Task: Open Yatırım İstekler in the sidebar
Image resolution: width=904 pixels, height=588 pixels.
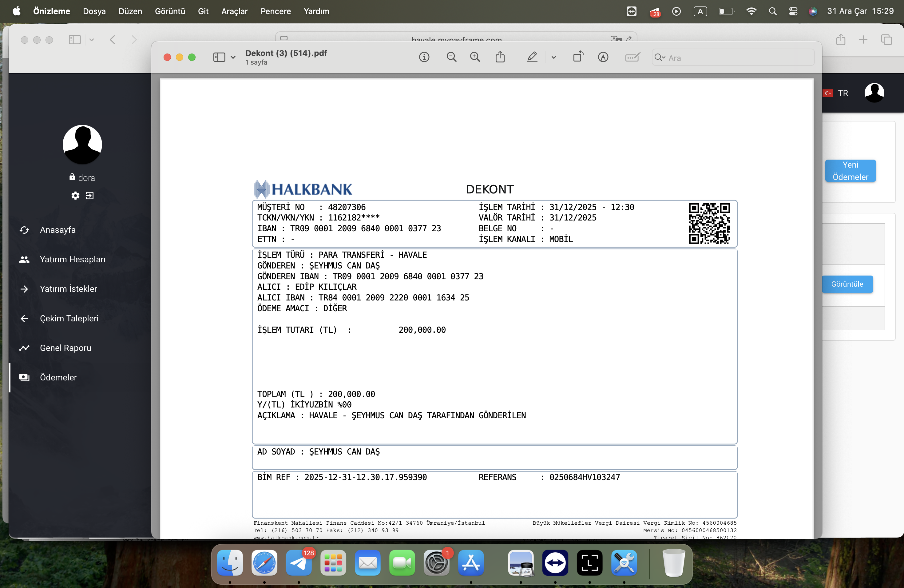Action: coord(80,289)
